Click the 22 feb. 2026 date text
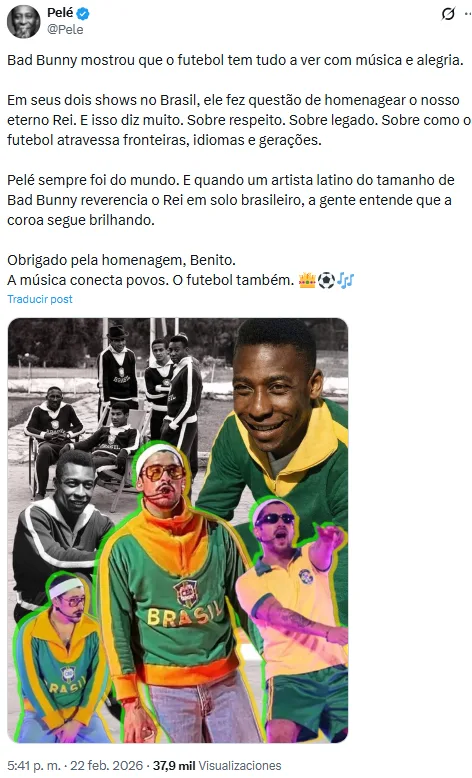 coord(106,766)
